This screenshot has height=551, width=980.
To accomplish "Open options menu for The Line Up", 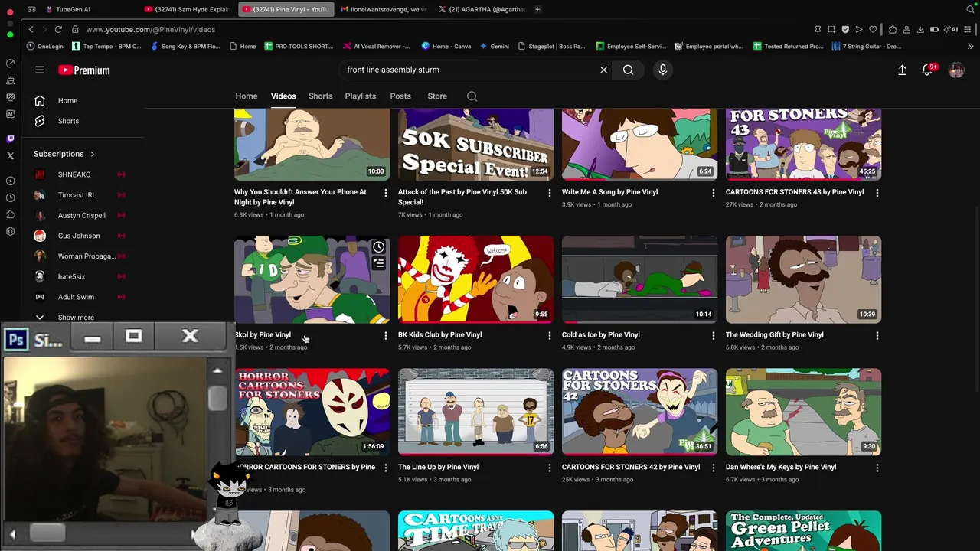I will [x=549, y=468].
